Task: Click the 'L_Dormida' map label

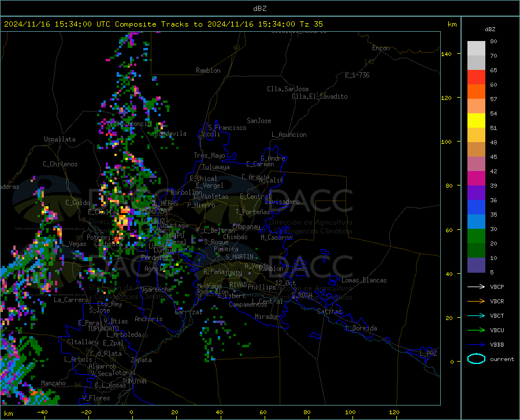Action: coord(361,328)
